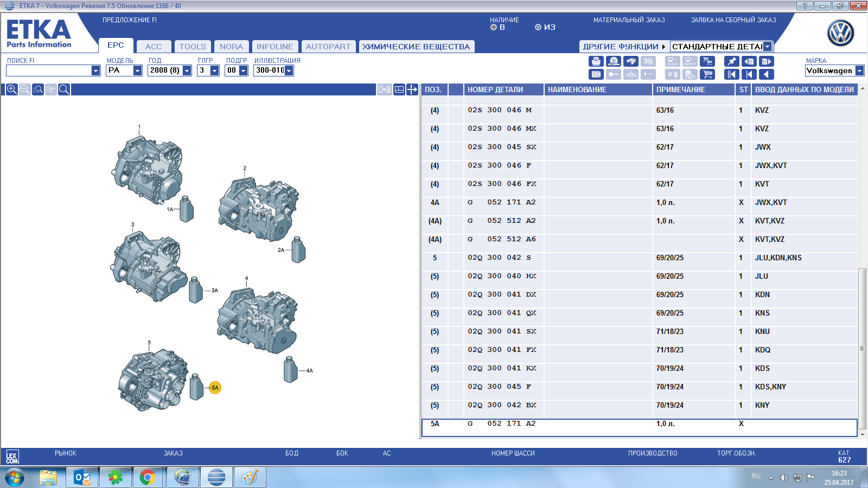Click the pushpin icon
This screenshot has width=868, height=488.
(x=732, y=61)
